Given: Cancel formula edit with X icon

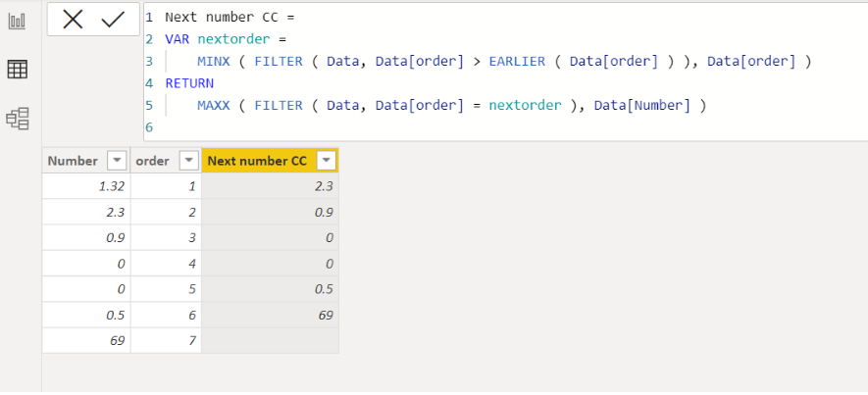Looking at the screenshot, I should coord(73,20).
